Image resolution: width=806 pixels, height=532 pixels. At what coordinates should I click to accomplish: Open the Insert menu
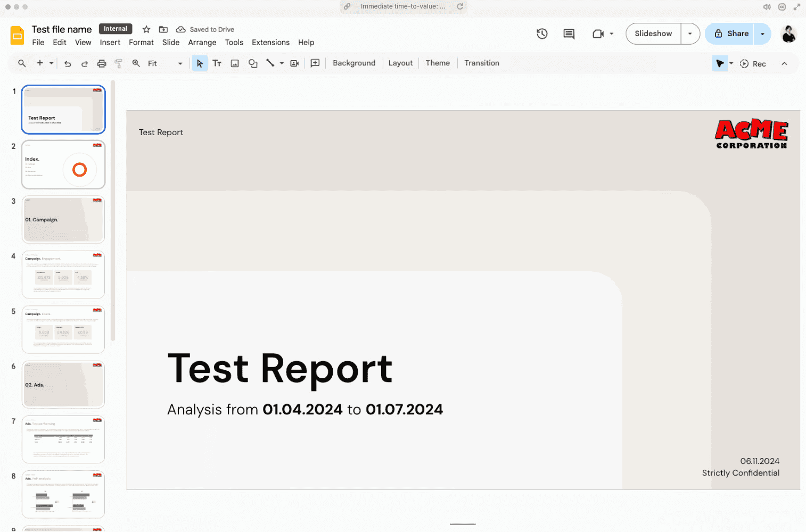point(110,42)
